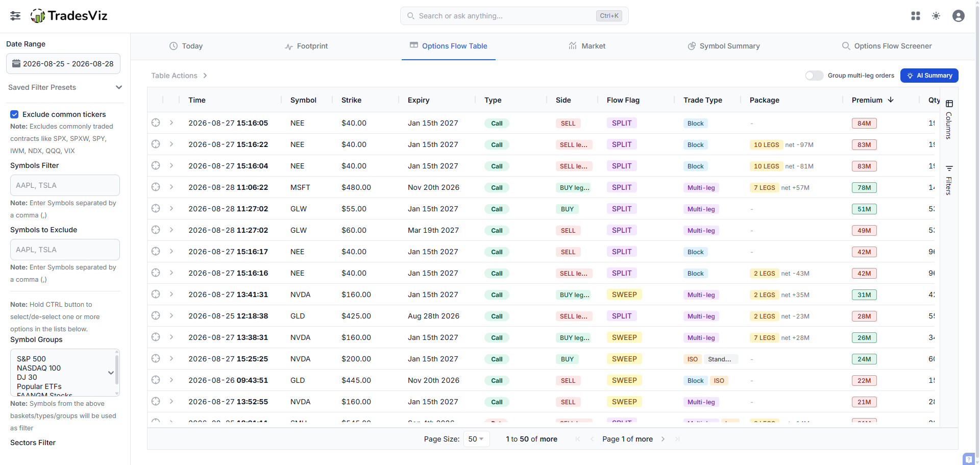Uncheck Exclude common tickers checkbox

pyautogui.click(x=14, y=114)
